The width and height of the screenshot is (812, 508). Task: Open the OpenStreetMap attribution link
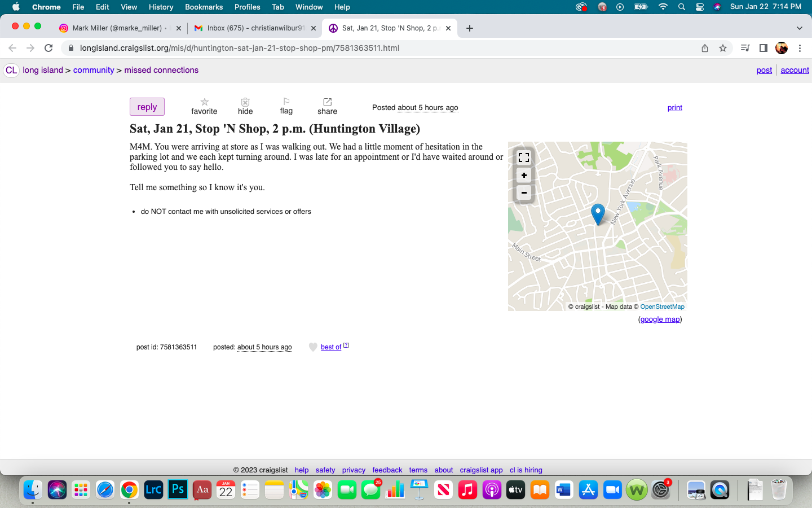coord(662,306)
